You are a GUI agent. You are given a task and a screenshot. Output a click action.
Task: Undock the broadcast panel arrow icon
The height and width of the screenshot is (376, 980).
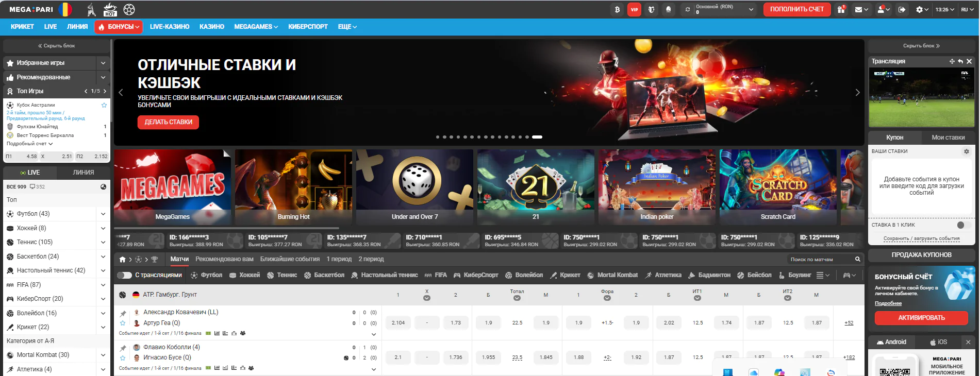960,61
